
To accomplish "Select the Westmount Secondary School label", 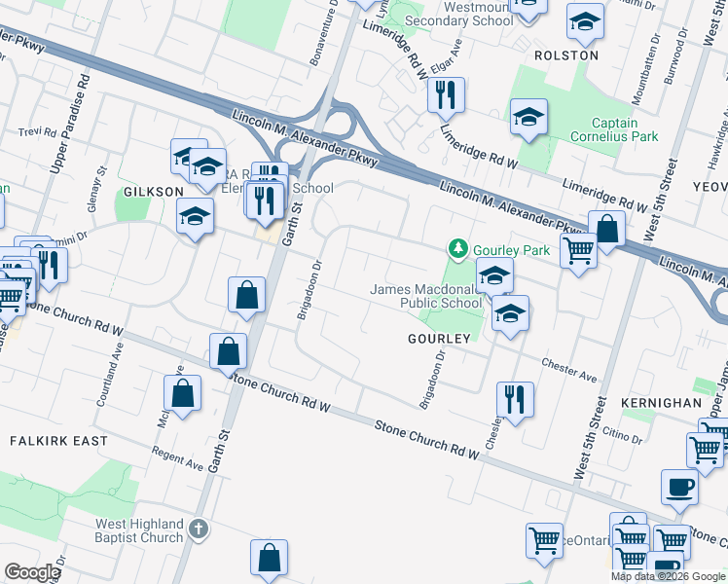I will [459, 14].
